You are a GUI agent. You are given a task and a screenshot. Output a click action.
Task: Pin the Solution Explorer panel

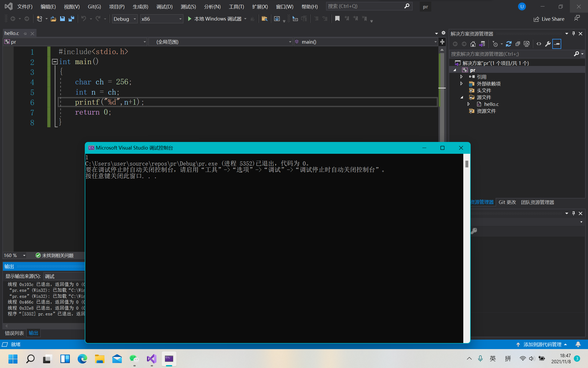click(x=573, y=33)
